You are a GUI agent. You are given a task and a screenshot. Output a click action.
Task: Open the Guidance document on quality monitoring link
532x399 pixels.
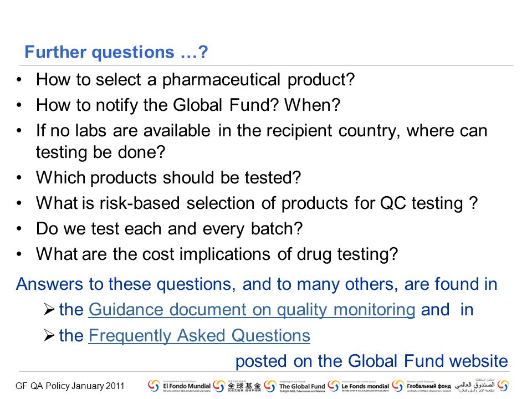[x=252, y=310]
